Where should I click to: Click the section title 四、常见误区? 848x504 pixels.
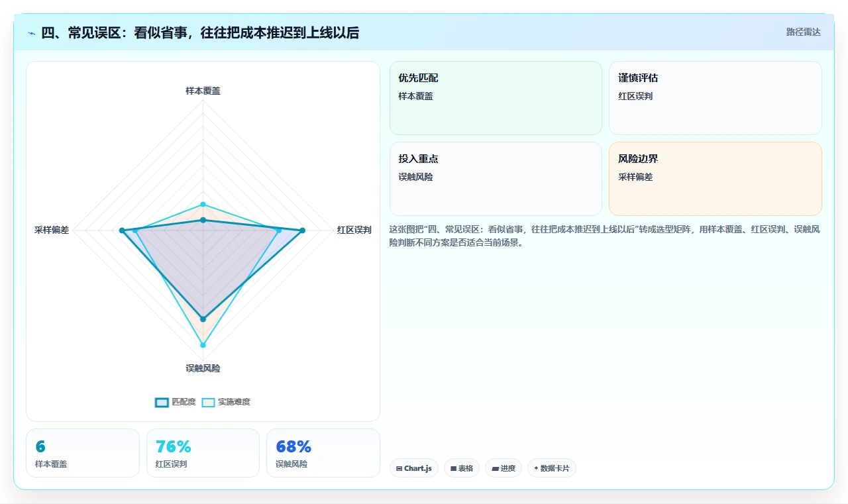coord(200,32)
